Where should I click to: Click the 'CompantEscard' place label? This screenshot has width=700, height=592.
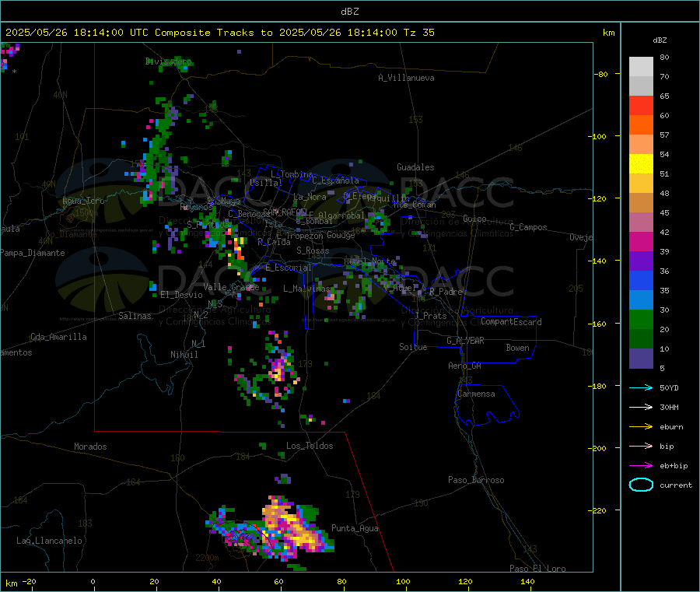511,321
